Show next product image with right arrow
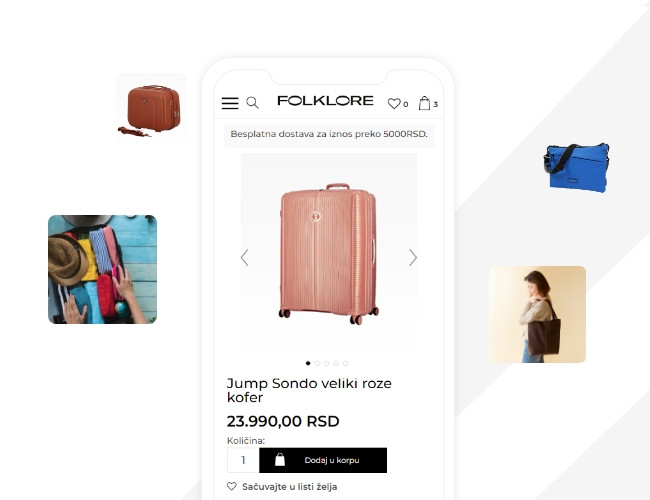The height and width of the screenshot is (500, 650). click(412, 257)
